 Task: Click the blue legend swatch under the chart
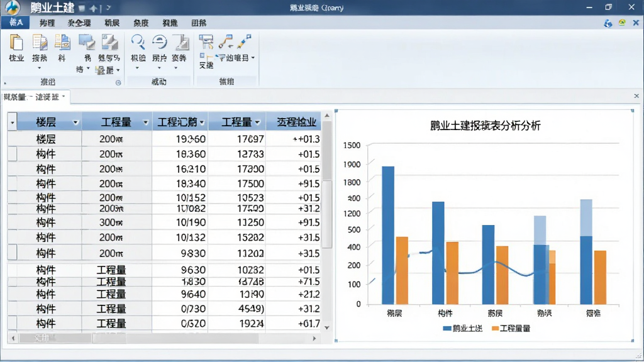447,328
